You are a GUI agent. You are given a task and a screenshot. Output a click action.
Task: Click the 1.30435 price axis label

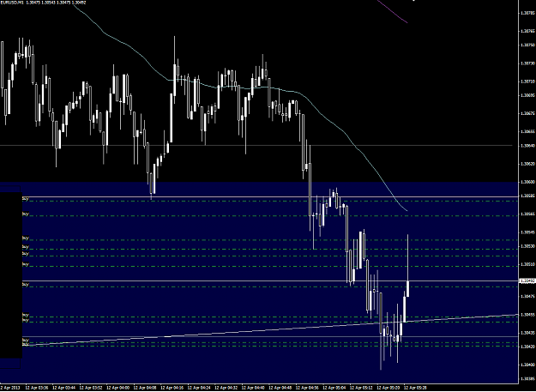click(x=527, y=333)
